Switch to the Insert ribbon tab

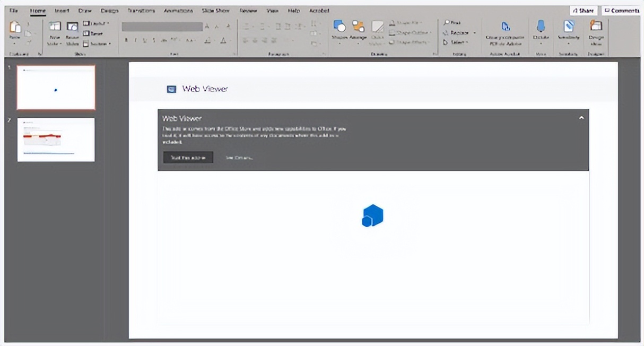click(x=63, y=11)
